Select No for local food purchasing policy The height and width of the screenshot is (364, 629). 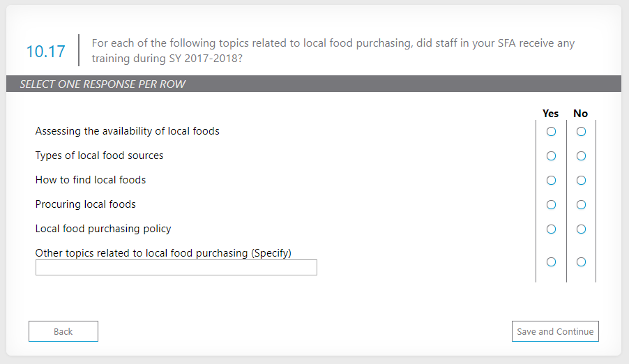(581, 229)
